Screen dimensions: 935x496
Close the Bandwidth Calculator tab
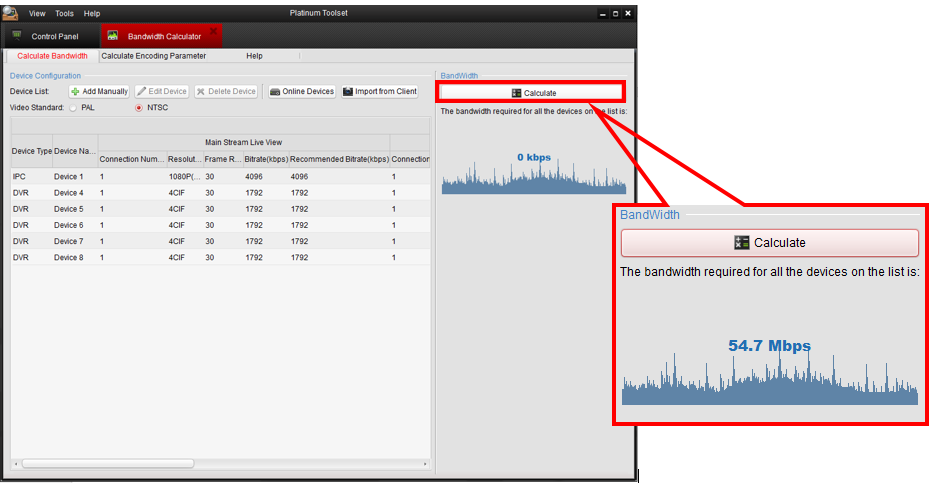[x=213, y=31]
